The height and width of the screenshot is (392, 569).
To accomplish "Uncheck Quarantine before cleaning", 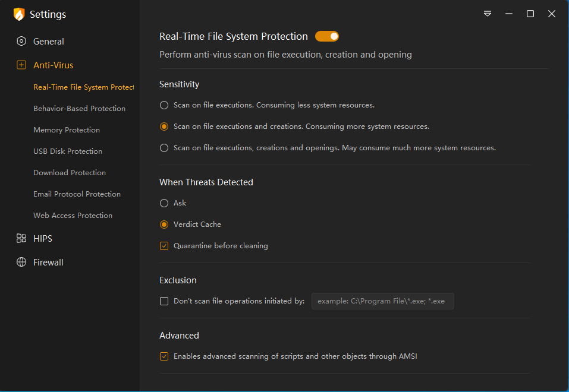I will click(x=164, y=246).
